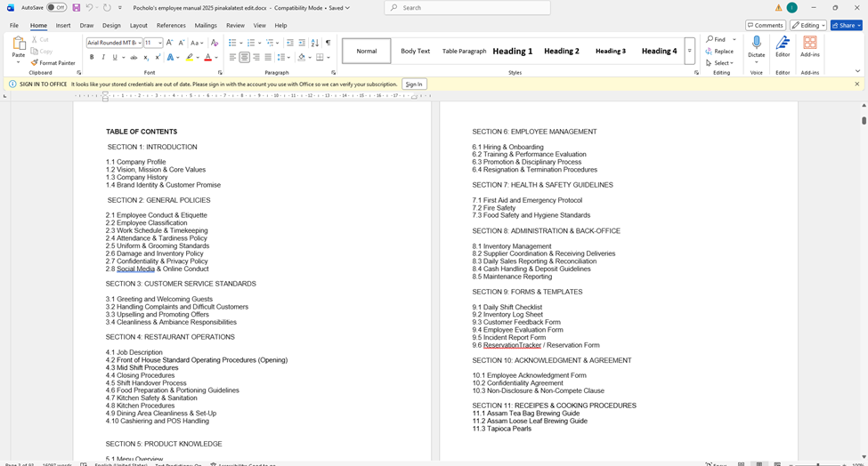
Task: Increase paragraph indent
Action: coord(302,43)
